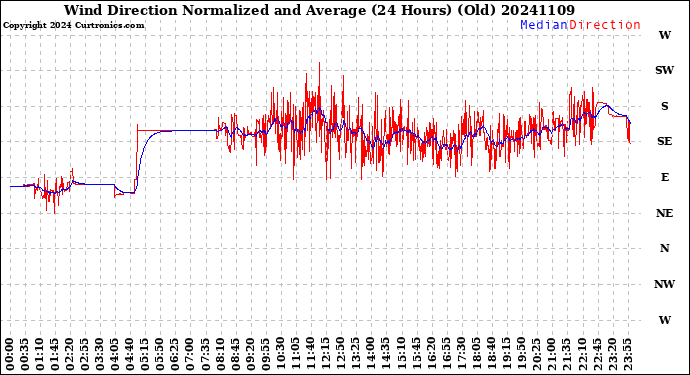
Task: Click the red 'Direction' legend label
Action: pos(605,25)
